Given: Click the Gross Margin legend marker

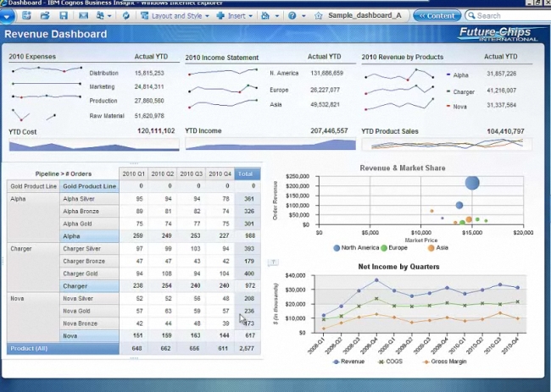Looking at the screenshot, I should coord(426,362).
